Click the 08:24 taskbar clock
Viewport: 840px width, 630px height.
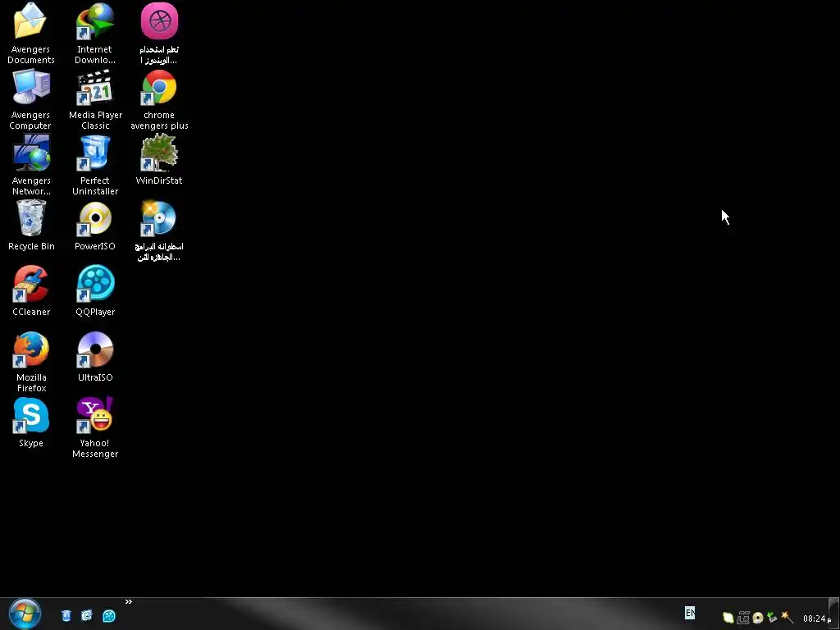[x=816, y=619]
